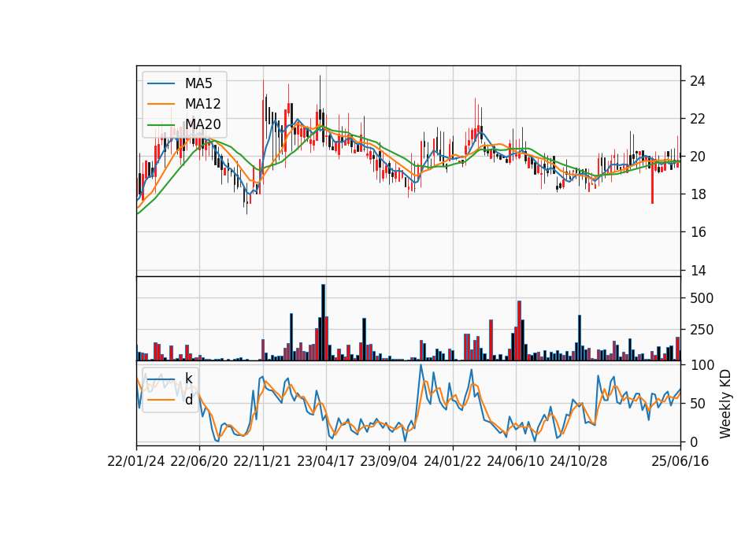Click the 25/06/16 date tick label

pos(680,461)
